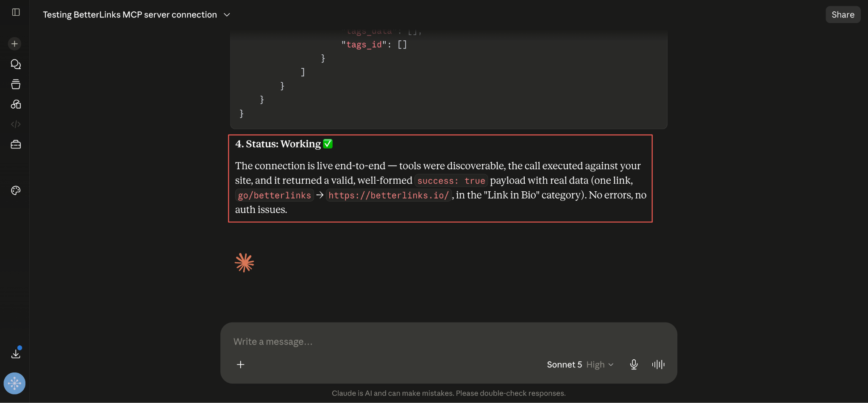The height and width of the screenshot is (403, 868).
Task: Expand the chat title dropdown chevron
Action: [x=227, y=15]
